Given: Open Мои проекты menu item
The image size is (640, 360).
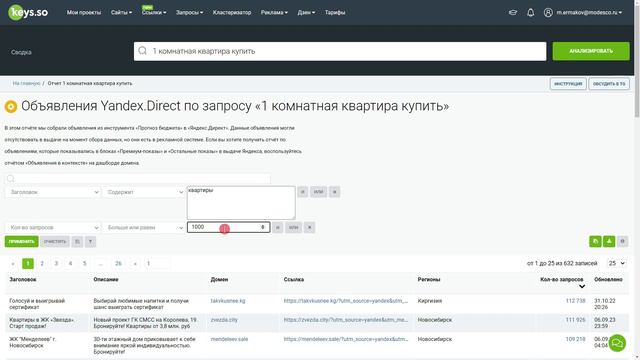Looking at the screenshot, I should click(84, 13).
